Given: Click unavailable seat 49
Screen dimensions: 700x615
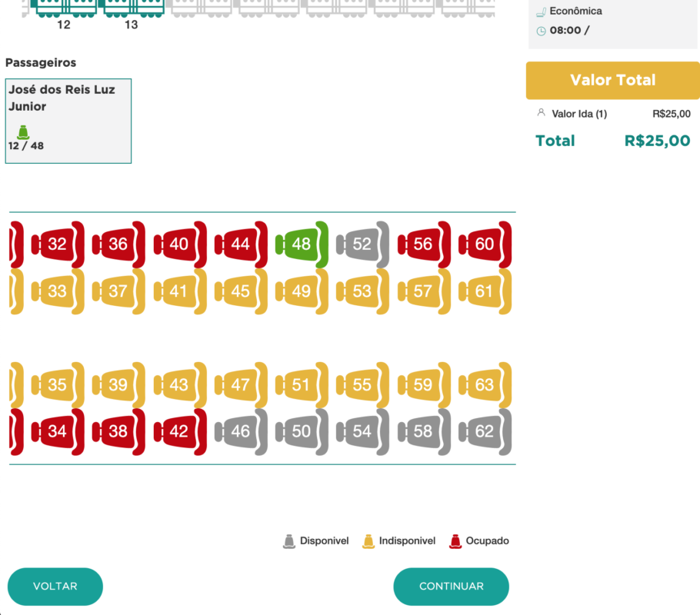Looking at the screenshot, I should (x=301, y=291).
